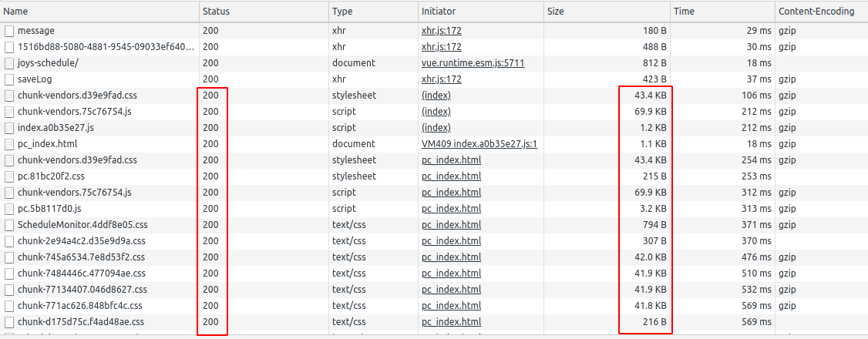
Task: Select the pc_index.html request row
Action: (x=48, y=144)
